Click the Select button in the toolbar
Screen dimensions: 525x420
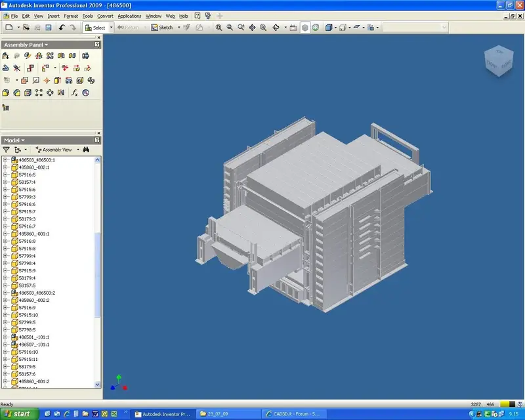95,28
